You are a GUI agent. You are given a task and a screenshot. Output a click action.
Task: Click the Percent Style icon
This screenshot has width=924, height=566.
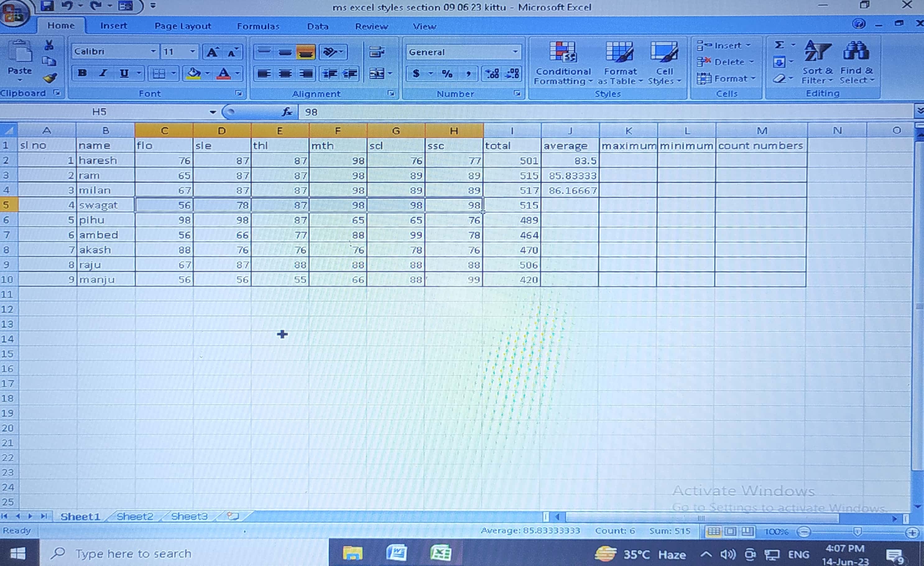447,73
